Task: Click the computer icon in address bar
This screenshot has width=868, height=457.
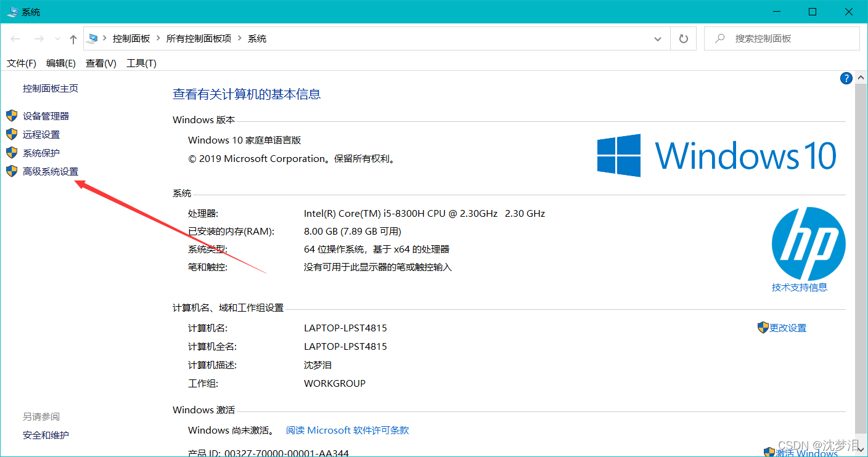Action: point(93,38)
